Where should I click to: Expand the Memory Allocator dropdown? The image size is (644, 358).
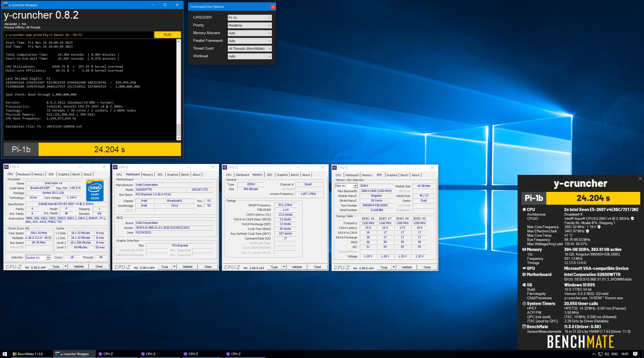click(250, 33)
